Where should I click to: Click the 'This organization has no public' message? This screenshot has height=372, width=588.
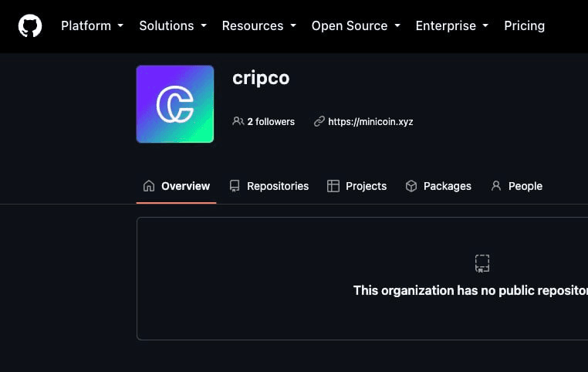click(x=471, y=290)
